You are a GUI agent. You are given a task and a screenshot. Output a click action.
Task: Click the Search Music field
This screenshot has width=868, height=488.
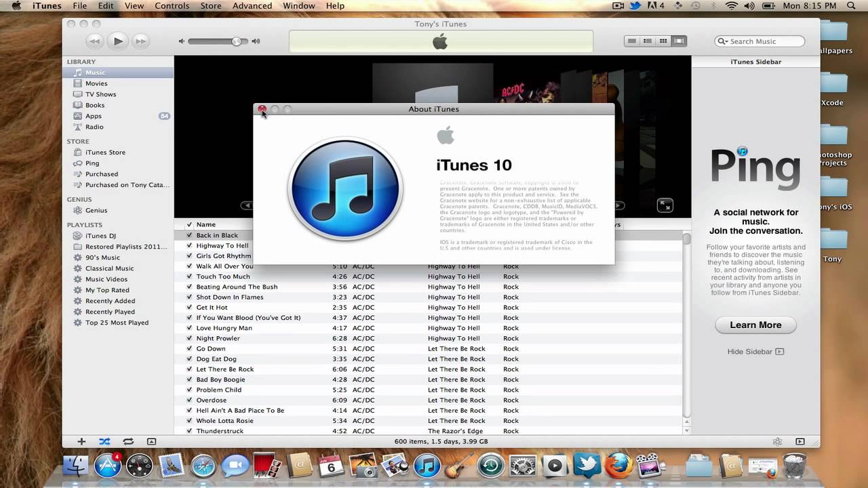pos(759,41)
